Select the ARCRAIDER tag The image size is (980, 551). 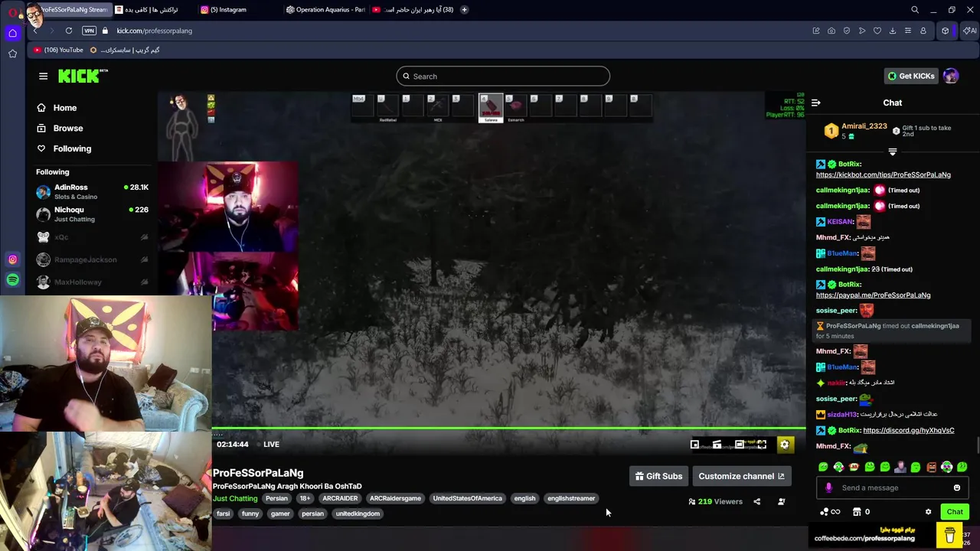[x=340, y=498]
